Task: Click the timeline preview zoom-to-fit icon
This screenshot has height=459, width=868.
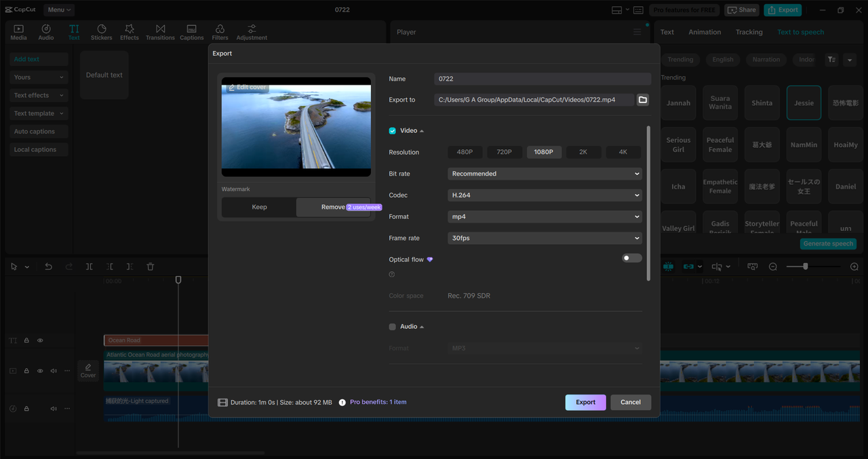Action: click(x=752, y=267)
